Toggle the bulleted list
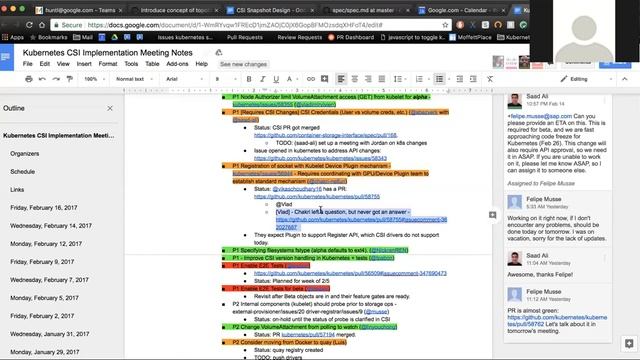 [x=439, y=79]
